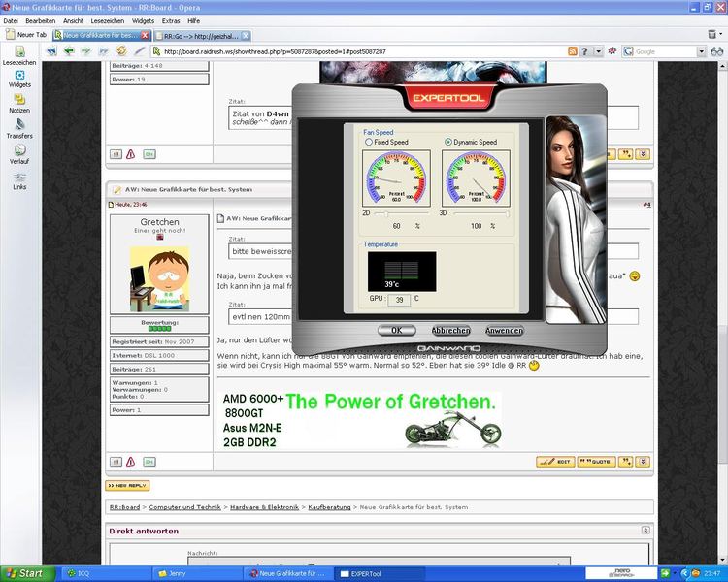
Task: Open the Ansicht menu
Action: click(74, 21)
